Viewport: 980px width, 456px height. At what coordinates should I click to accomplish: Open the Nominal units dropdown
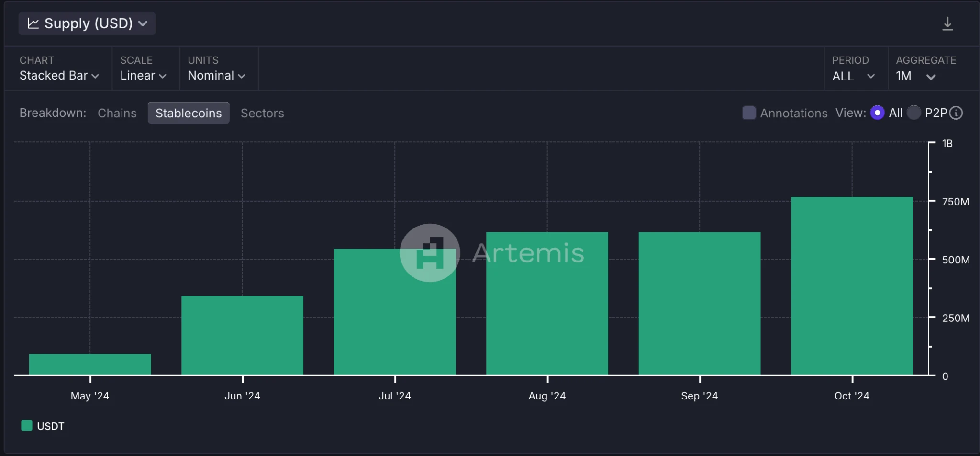coord(216,75)
